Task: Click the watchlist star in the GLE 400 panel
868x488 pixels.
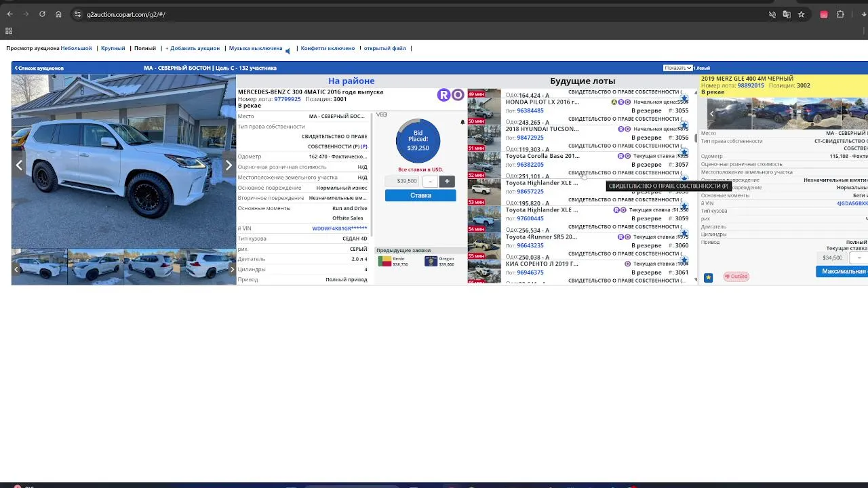Action: point(708,277)
